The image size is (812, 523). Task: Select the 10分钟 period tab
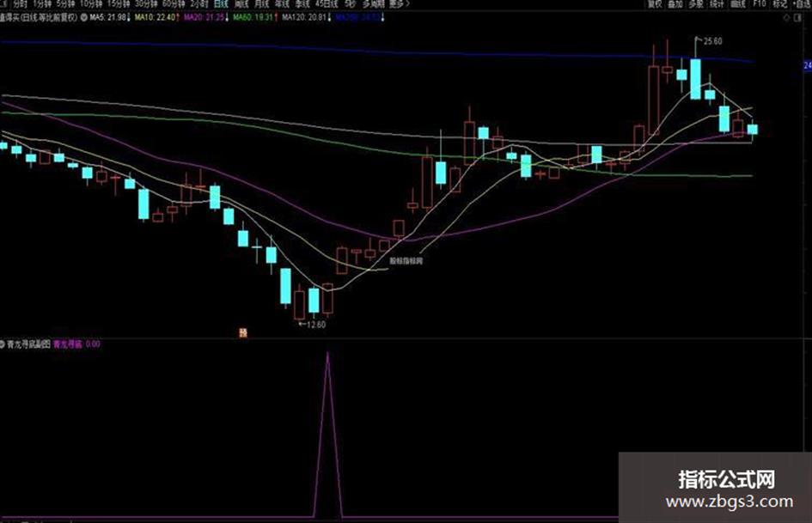pyautogui.click(x=91, y=3)
